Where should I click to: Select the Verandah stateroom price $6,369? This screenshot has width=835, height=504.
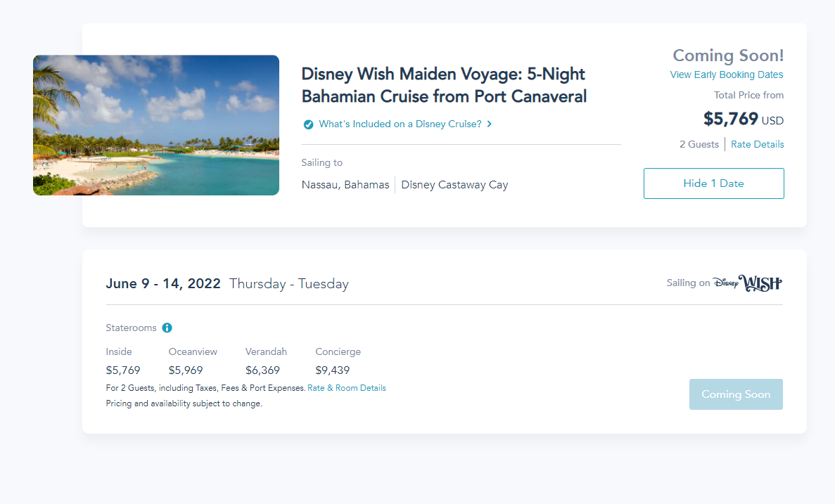(x=262, y=370)
